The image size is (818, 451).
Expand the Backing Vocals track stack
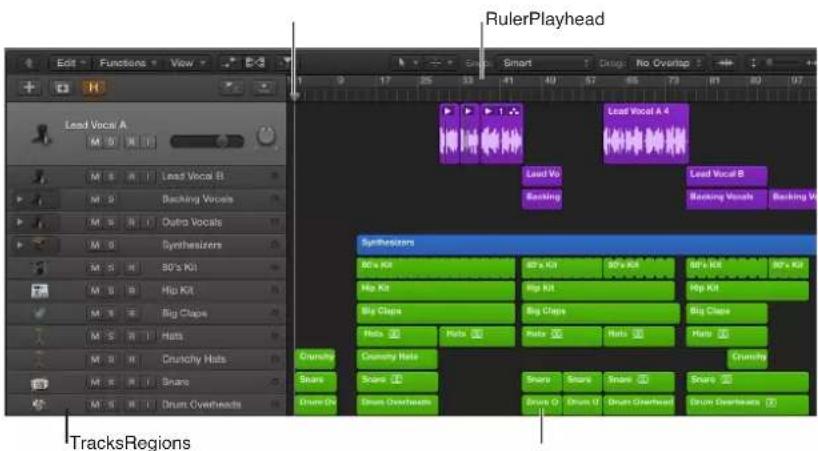pos(19,199)
